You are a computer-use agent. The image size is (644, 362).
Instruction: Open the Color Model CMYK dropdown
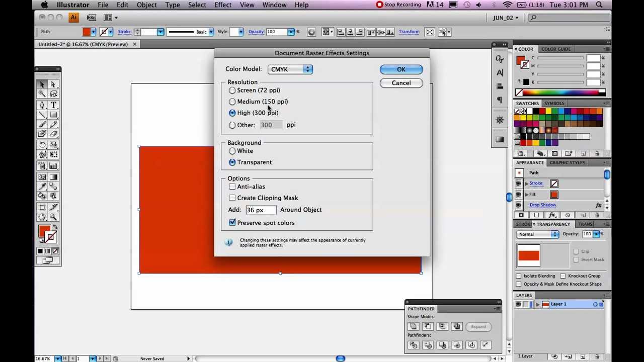coord(290,69)
